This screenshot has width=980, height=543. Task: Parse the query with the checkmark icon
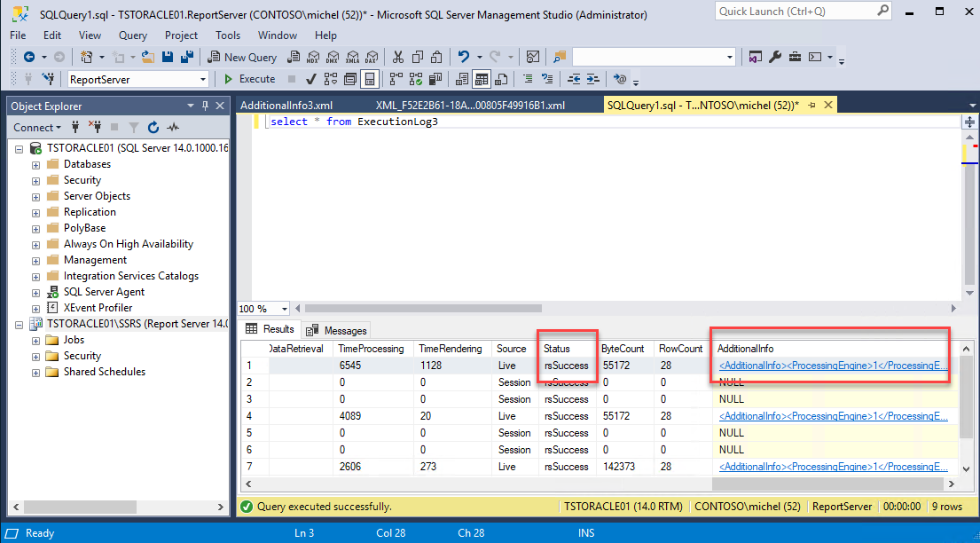(312, 79)
